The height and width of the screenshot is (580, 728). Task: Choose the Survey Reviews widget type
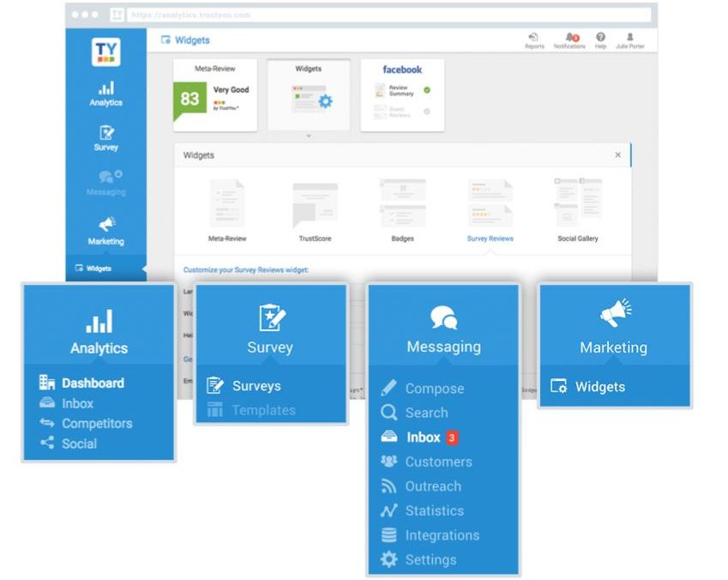coord(490,210)
